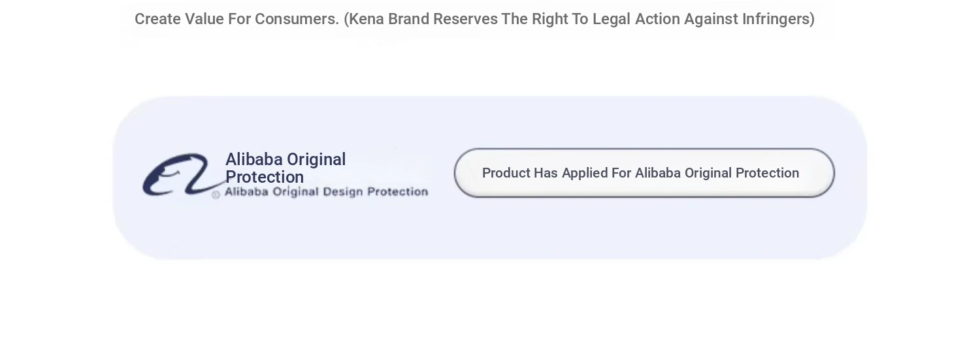Click the word 'Alibaba' in the small subtitle

(247, 191)
